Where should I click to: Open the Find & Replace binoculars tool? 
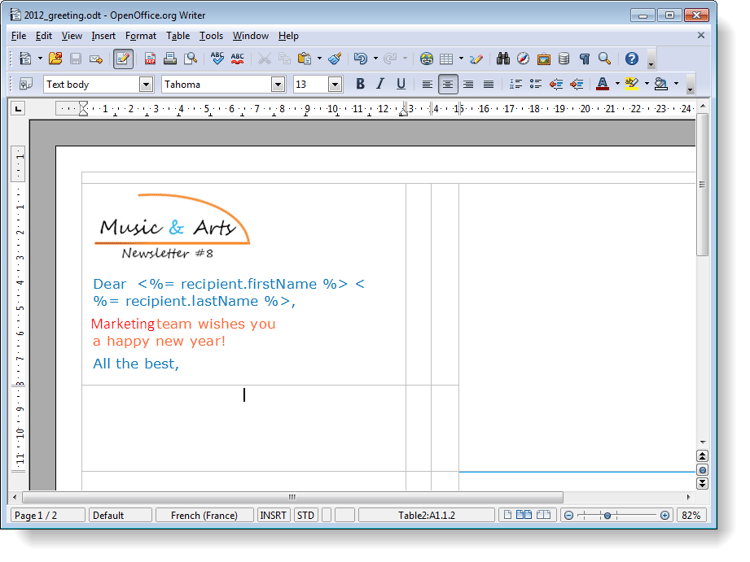(x=503, y=59)
